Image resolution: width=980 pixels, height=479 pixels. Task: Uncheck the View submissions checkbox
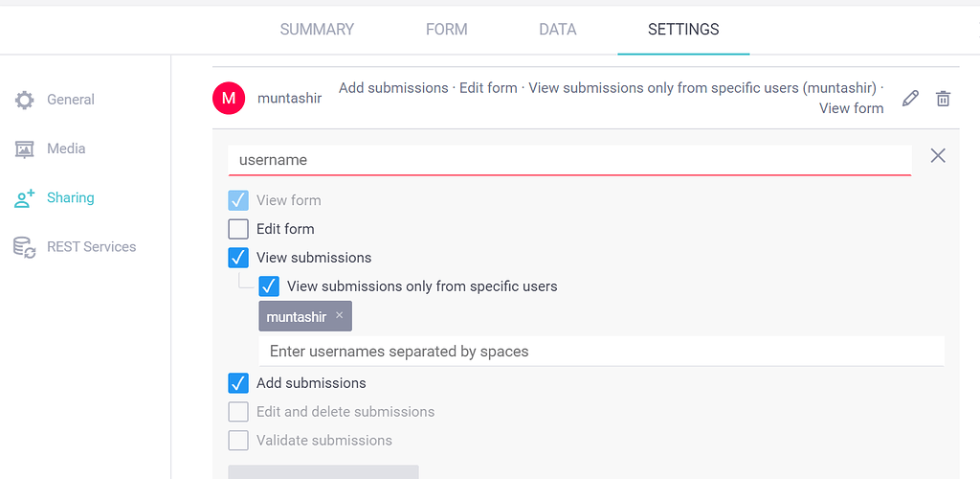point(238,258)
